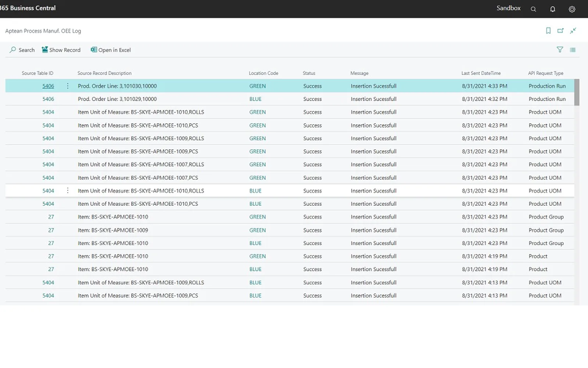Image resolution: width=588 pixels, height=368 pixels.
Task: Open the list in Excel
Action: (111, 50)
